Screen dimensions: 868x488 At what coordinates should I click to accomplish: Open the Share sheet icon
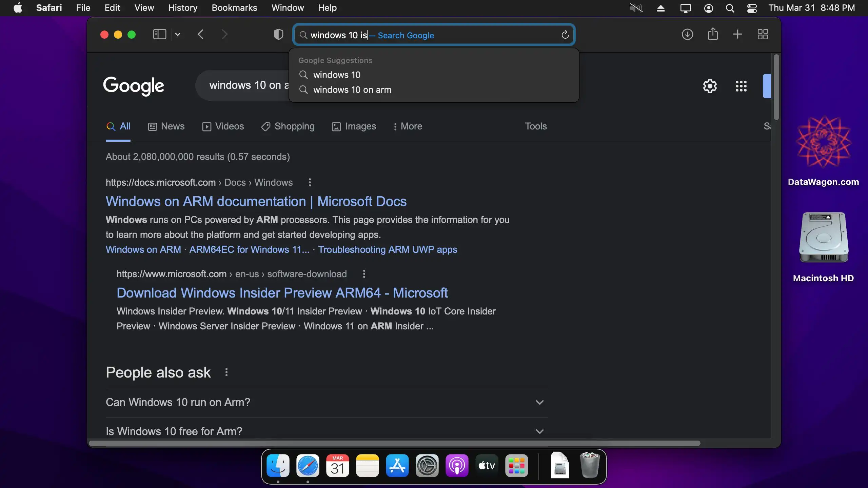pyautogui.click(x=713, y=34)
